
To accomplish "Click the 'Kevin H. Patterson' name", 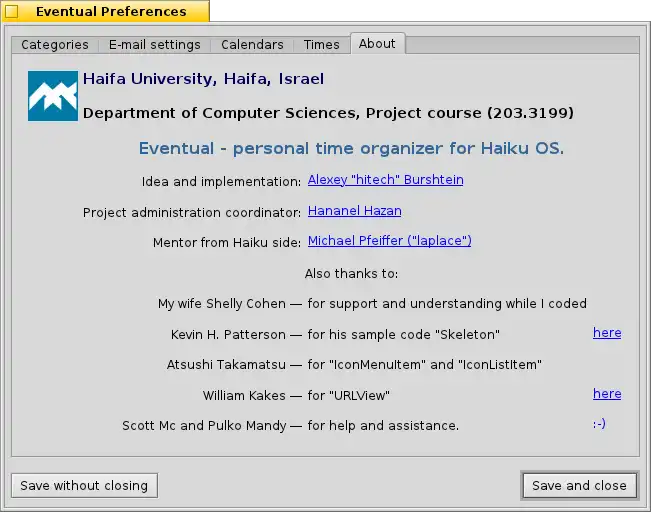I will pyautogui.click(x=228, y=335).
